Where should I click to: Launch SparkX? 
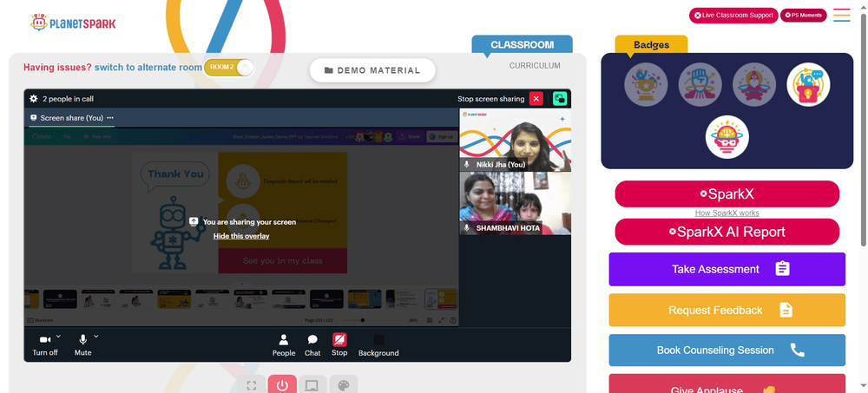point(727,193)
